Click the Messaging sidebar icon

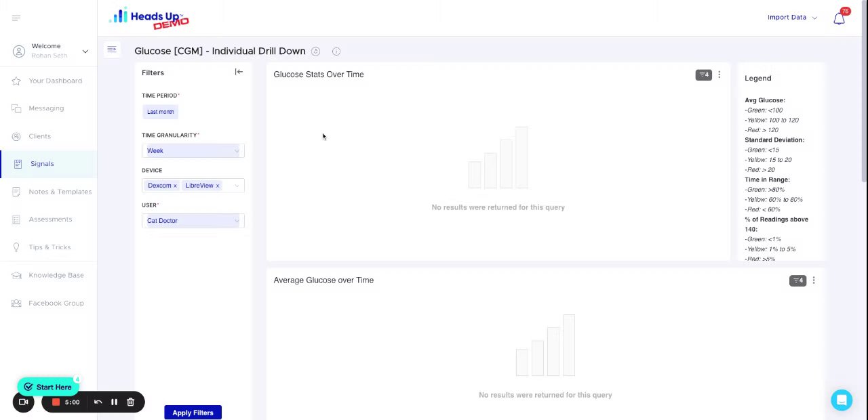pos(16,108)
